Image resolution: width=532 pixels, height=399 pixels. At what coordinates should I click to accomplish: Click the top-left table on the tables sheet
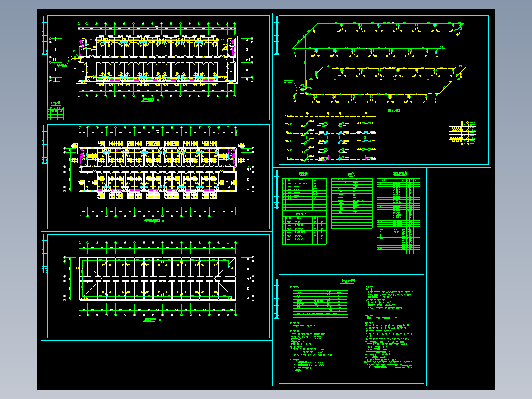[x=304, y=195]
